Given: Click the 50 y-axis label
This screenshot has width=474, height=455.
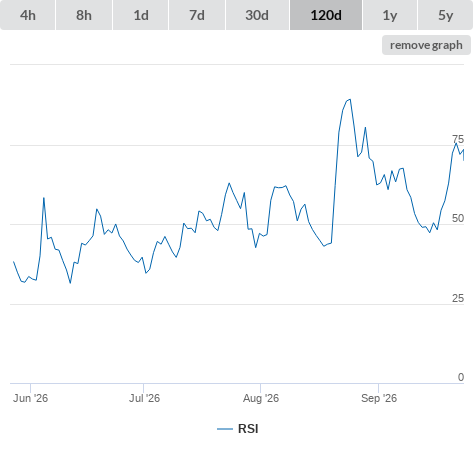Looking at the screenshot, I should click(x=458, y=218).
